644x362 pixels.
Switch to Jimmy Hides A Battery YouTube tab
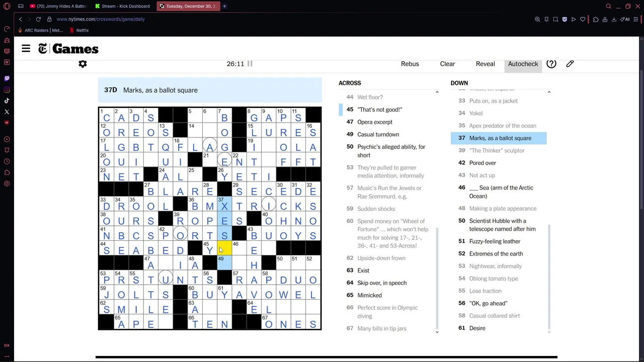pos(59,6)
